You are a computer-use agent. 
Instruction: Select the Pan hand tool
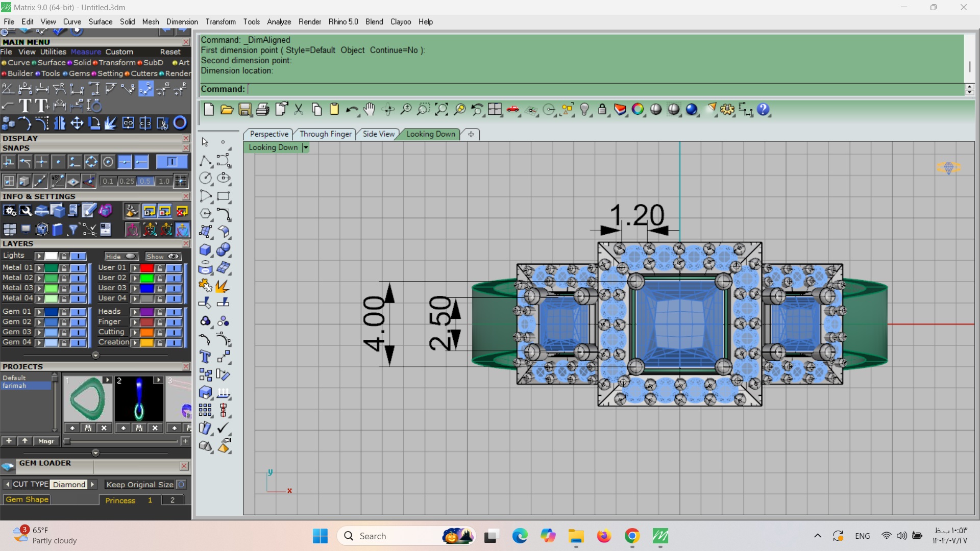369,109
